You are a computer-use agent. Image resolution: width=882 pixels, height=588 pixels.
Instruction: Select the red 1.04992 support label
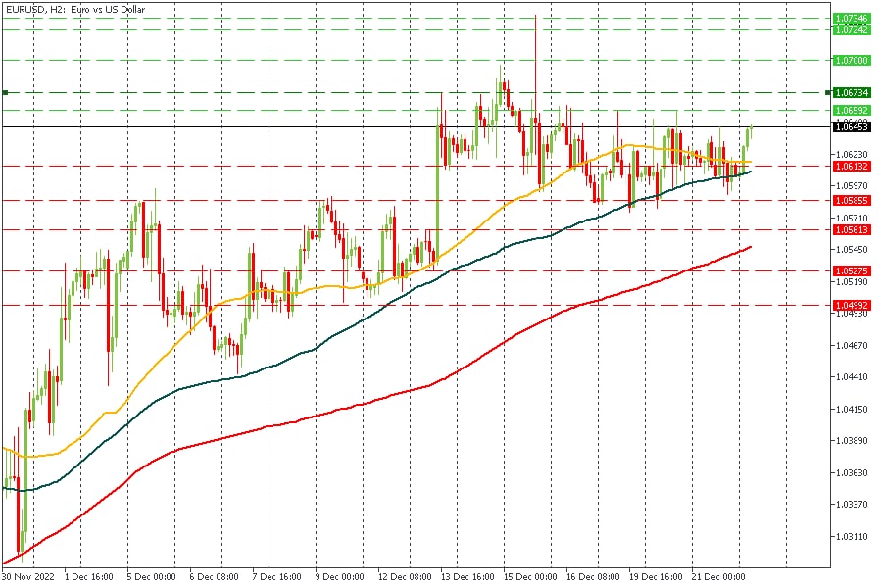[x=852, y=305]
